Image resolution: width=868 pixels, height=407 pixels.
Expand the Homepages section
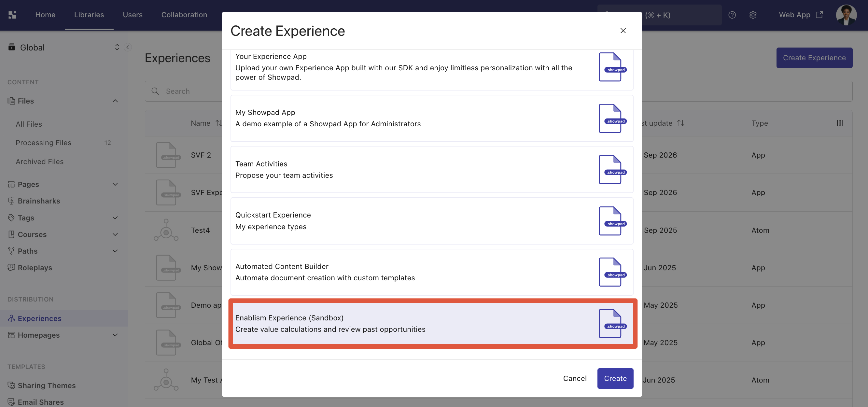tap(115, 335)
